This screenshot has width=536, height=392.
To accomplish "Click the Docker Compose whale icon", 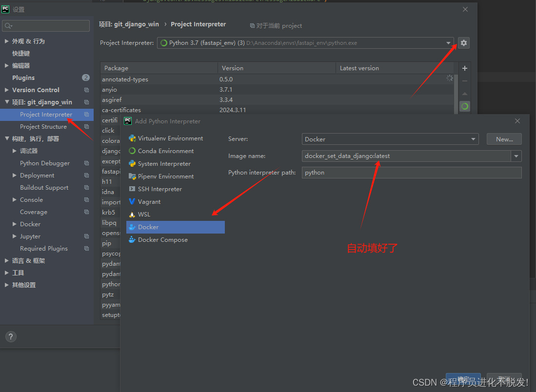I will tap(132, 239).
